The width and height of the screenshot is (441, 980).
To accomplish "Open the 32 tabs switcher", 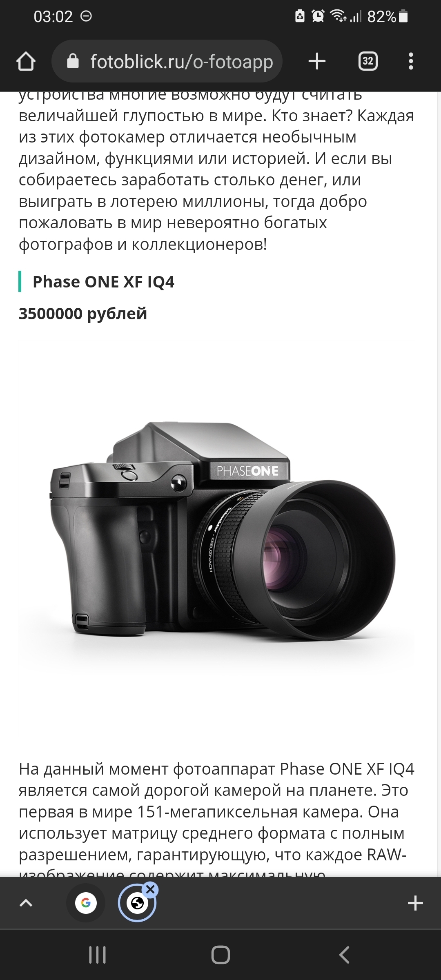I will (x=368, y=61).
